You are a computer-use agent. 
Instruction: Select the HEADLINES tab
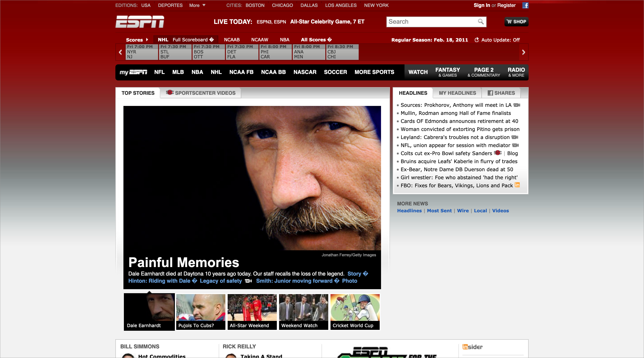pos(413,93)
